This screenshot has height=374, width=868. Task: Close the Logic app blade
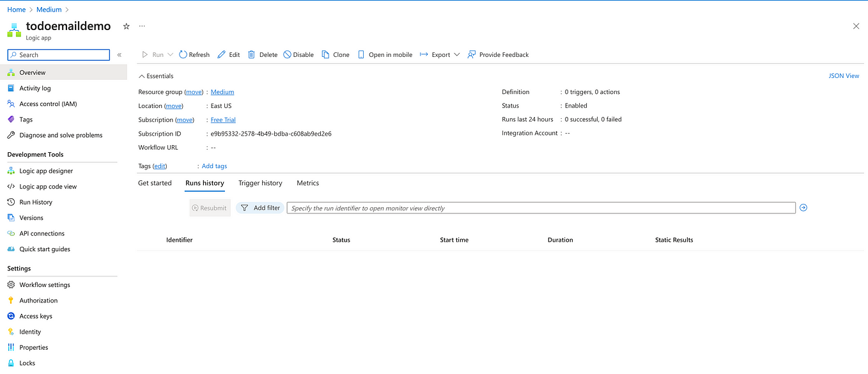(856, 26)
